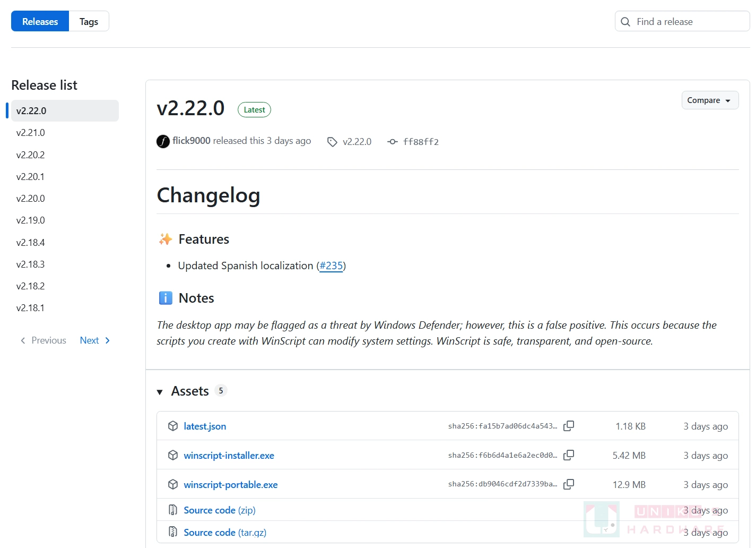756x548 pixels.
Task: Click the Previous pagination button
Action: (x=43, y=340)
